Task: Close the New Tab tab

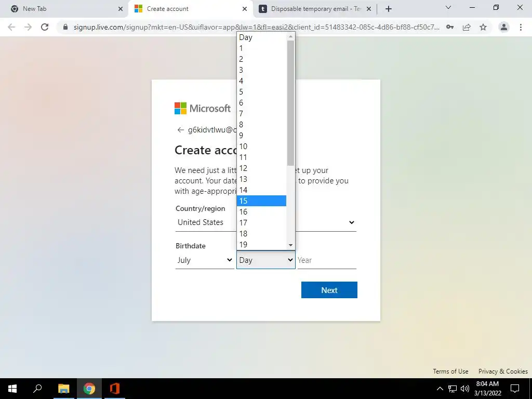Action: (x=121, y=9)
